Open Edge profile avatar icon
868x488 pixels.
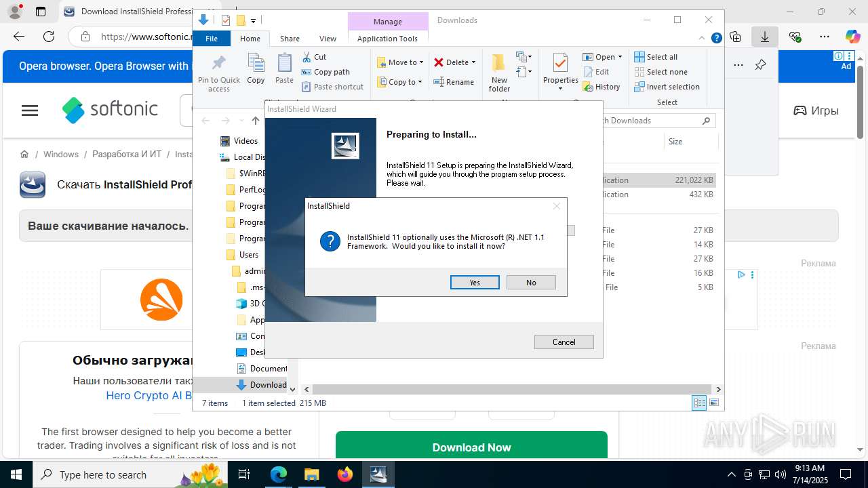tap(15, 12)
